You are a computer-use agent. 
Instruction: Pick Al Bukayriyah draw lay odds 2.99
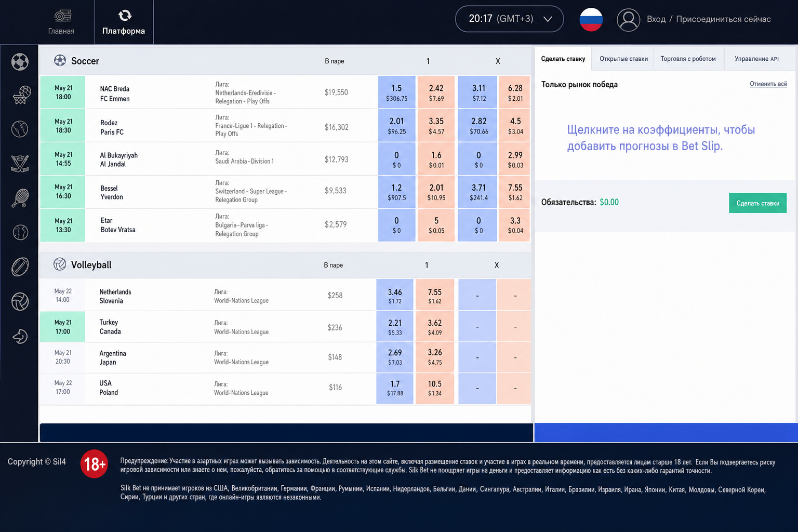click(515, 159)
